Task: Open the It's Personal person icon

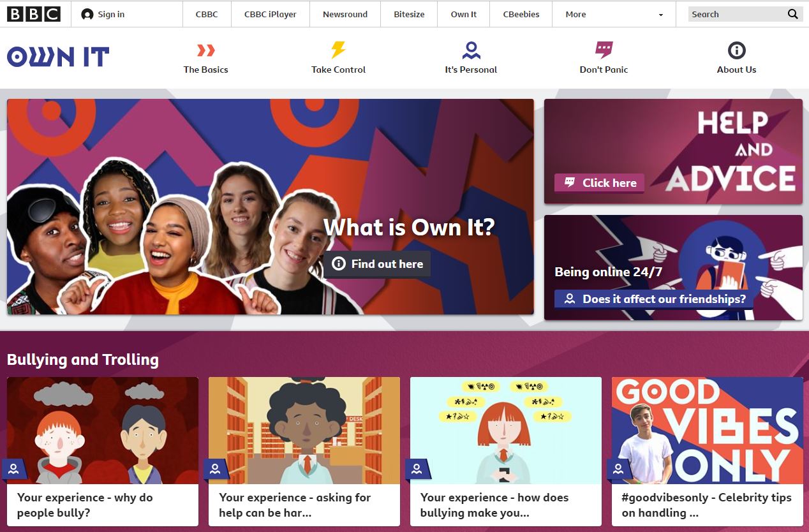Action: click(471, 50)
